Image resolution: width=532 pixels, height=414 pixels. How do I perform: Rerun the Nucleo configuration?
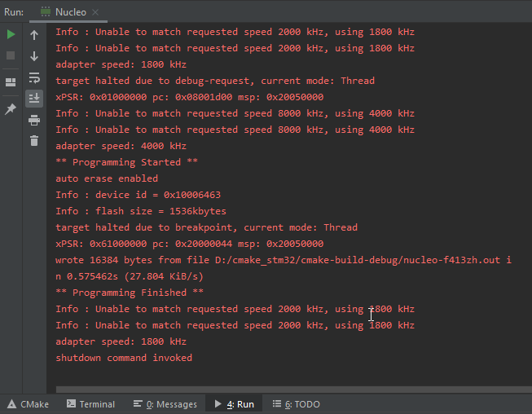pyautogui.click(x=11, y=34)
